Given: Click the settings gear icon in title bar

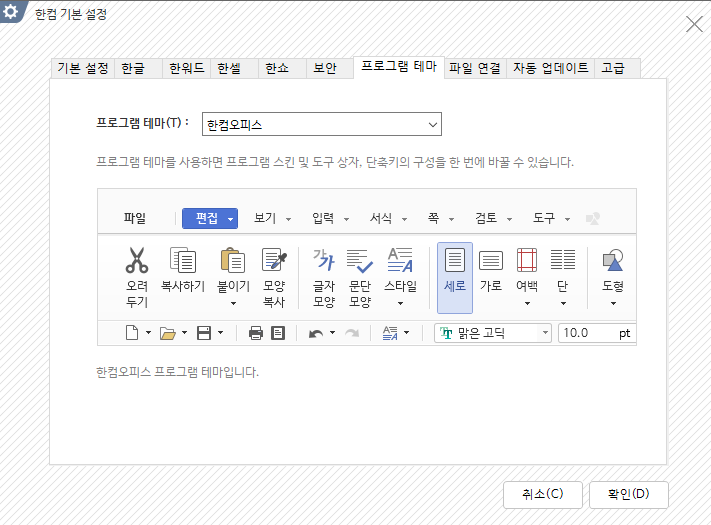Looking at the screenshot, I should [x=10, y=11].
